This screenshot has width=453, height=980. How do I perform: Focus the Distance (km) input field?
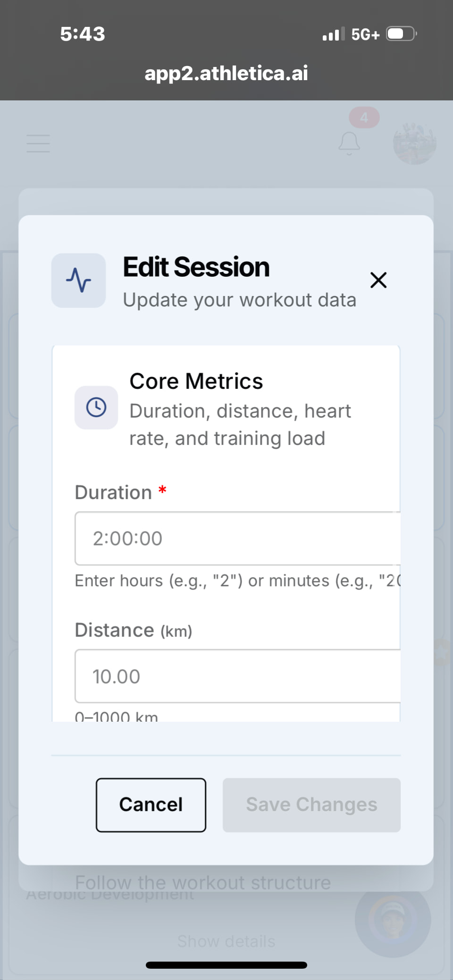tap(237, 676)
